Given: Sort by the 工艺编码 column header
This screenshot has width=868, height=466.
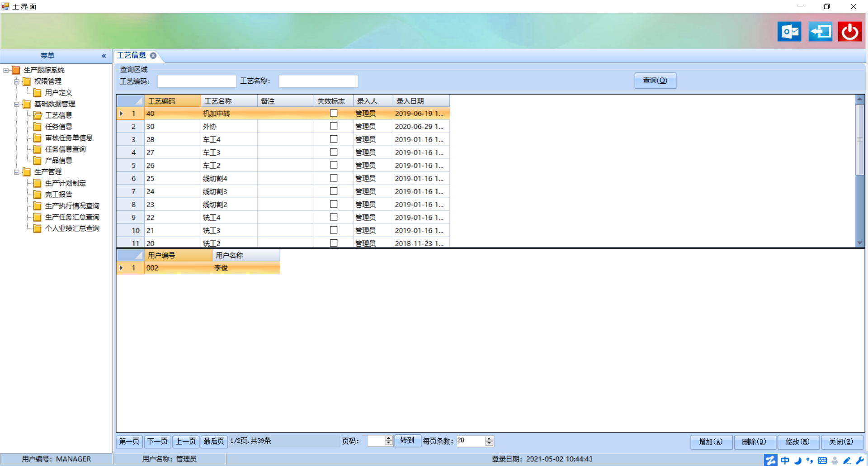Looking at the screenshot, I should (173, 101).
